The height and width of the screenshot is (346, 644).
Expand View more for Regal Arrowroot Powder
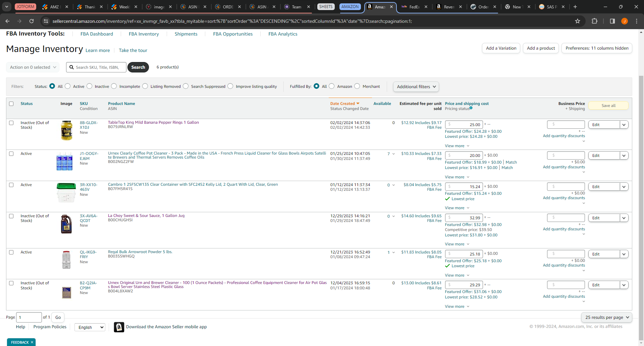(x=457, y=276)
